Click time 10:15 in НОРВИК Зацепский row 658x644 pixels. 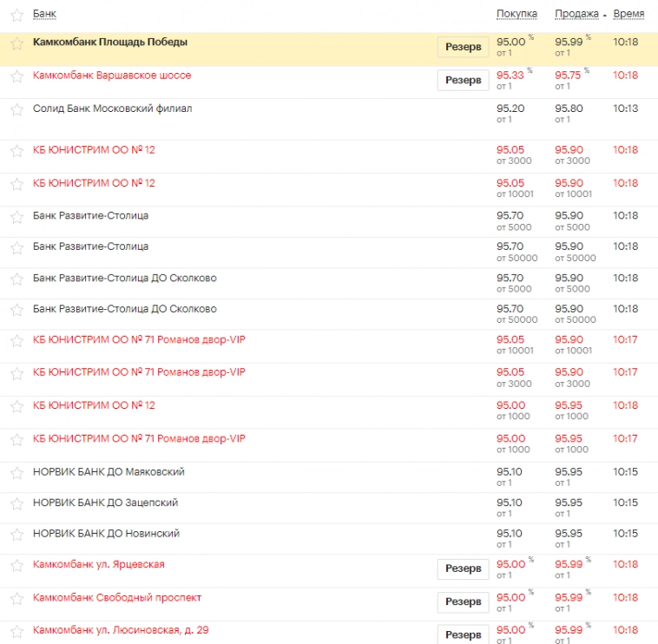click(625, 503)
